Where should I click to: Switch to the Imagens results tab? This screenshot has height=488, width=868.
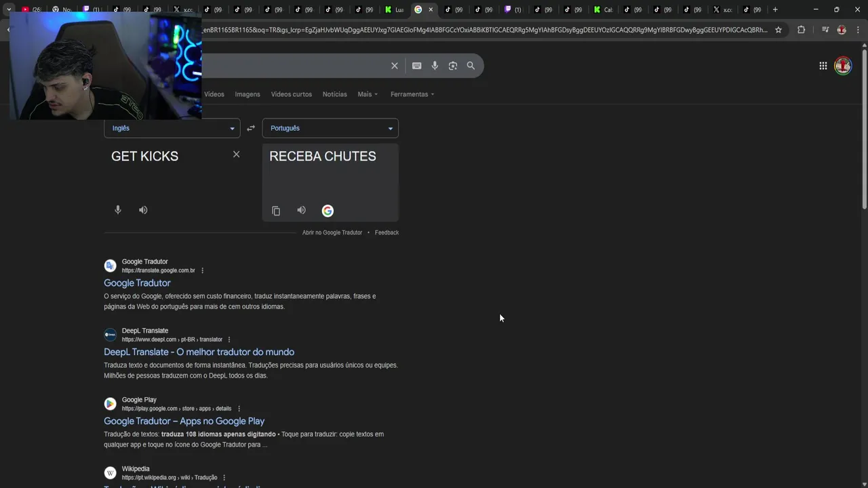tap(248, 94)
